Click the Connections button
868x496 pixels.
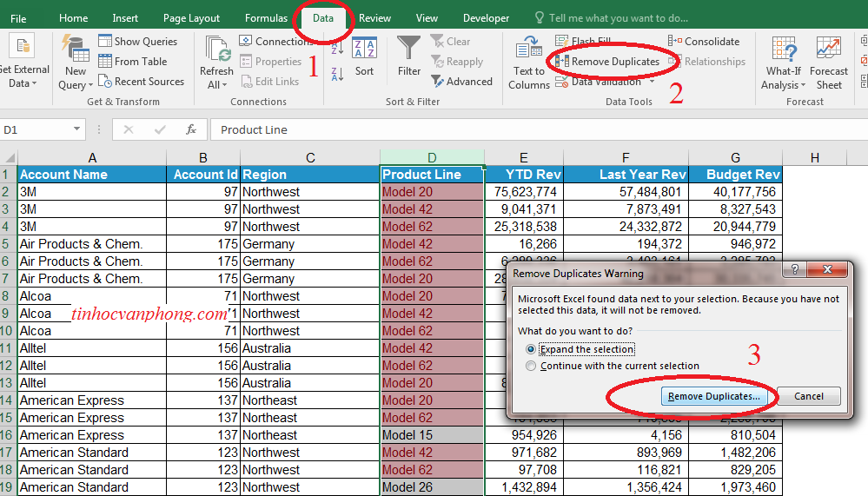(x=275, y=41)
